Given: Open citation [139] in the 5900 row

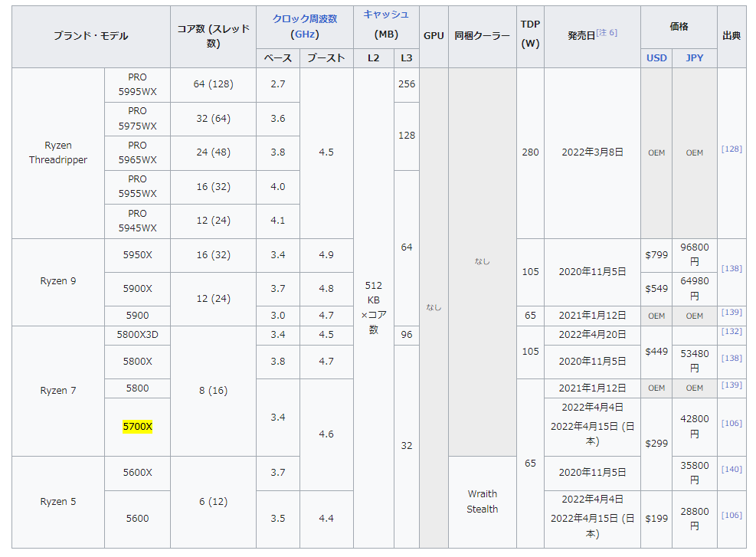Looking at the screenshot, I should (731, 312).
